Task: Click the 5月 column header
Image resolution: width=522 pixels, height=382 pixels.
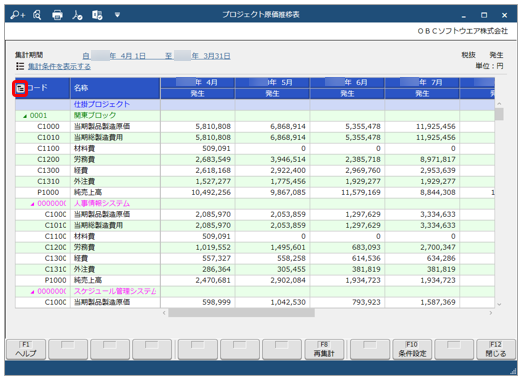Action: [272, 83]
